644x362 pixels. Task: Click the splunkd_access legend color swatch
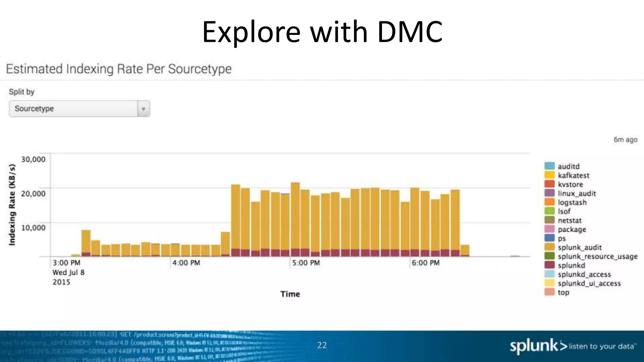point(549,274)
